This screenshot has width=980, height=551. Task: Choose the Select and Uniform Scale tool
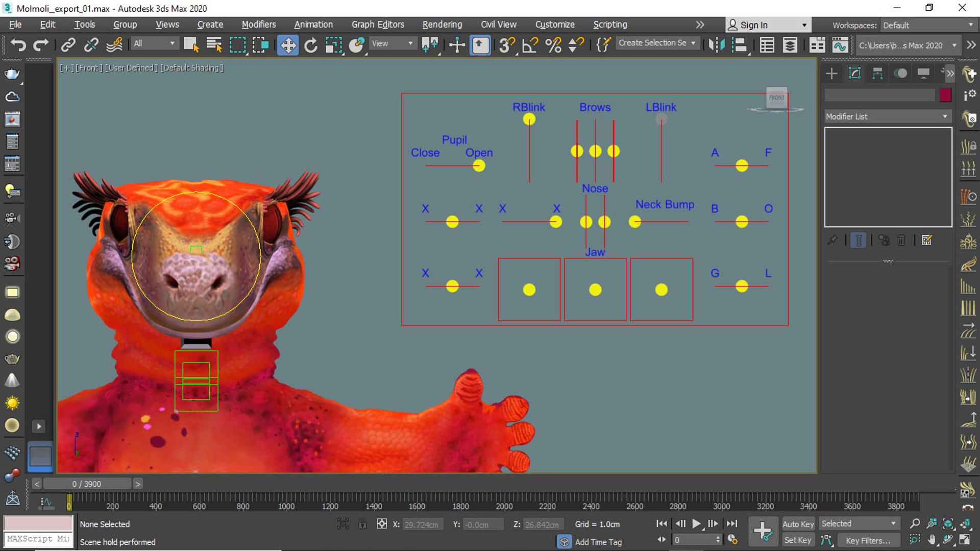[x=333, y=45]
